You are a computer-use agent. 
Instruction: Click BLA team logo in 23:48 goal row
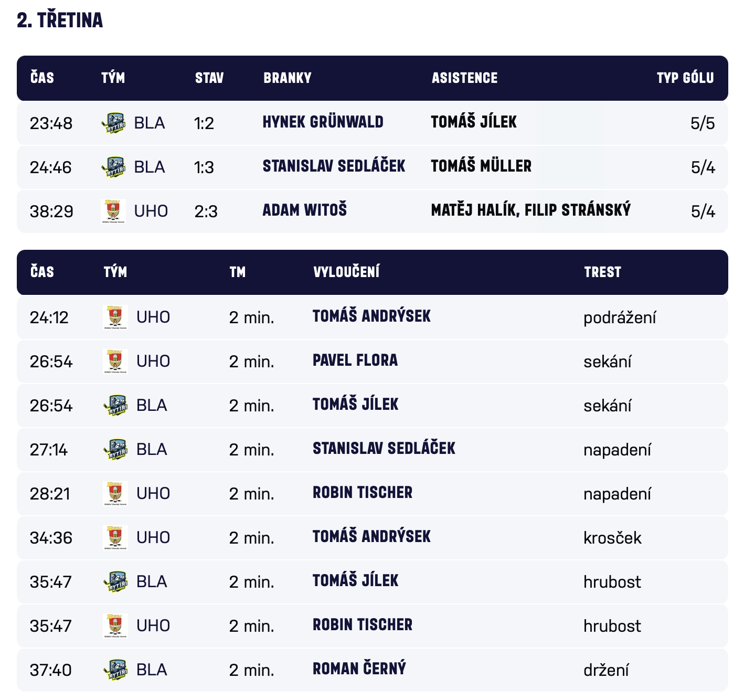click(x=113, y=123)
